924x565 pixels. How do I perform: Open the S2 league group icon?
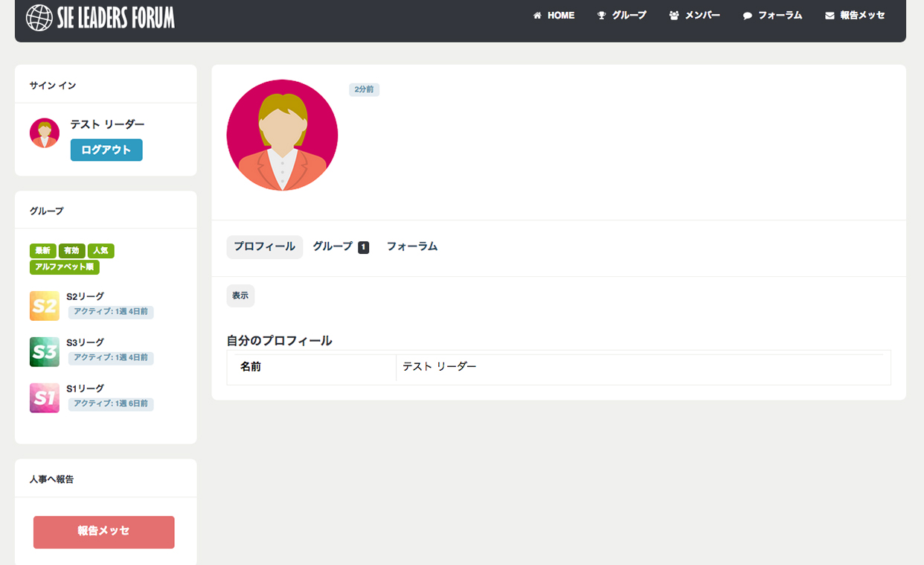coord(45,306)
